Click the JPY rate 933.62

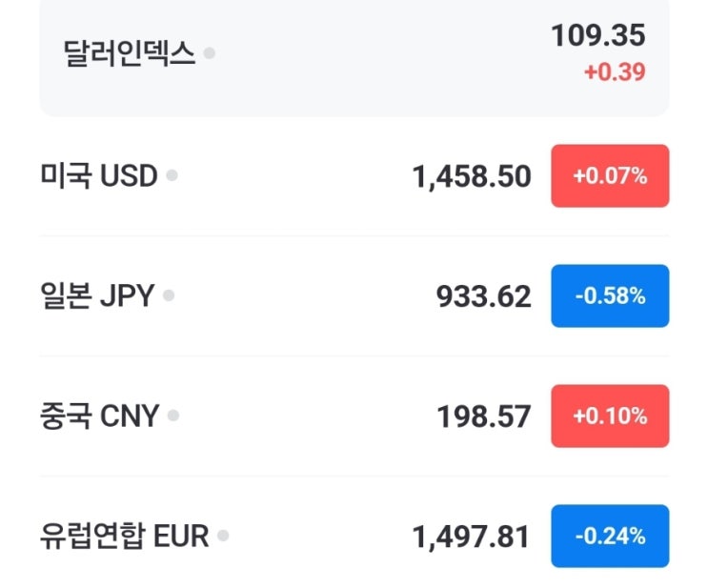483,296
